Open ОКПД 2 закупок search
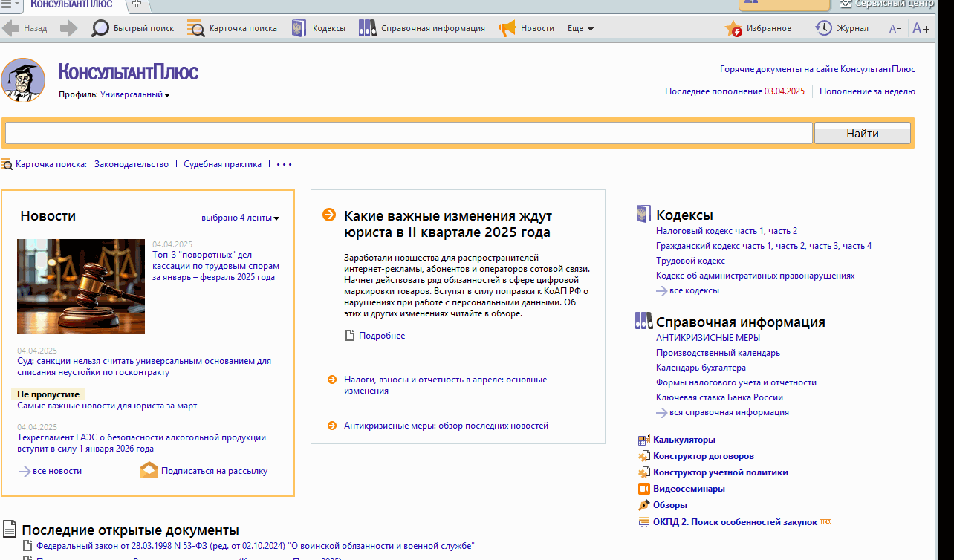The image size is (954, 560). pos(735,522)
